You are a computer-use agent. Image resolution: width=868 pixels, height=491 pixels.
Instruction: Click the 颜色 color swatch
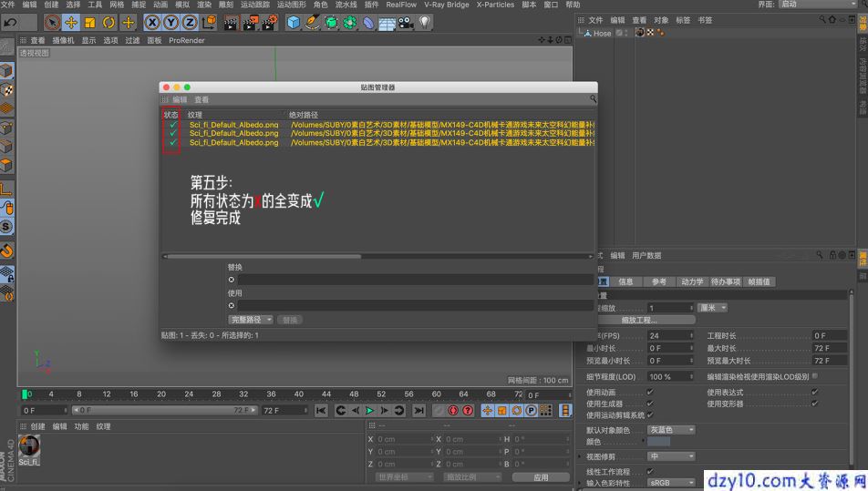pyautogui.click(x=658, y=441)
